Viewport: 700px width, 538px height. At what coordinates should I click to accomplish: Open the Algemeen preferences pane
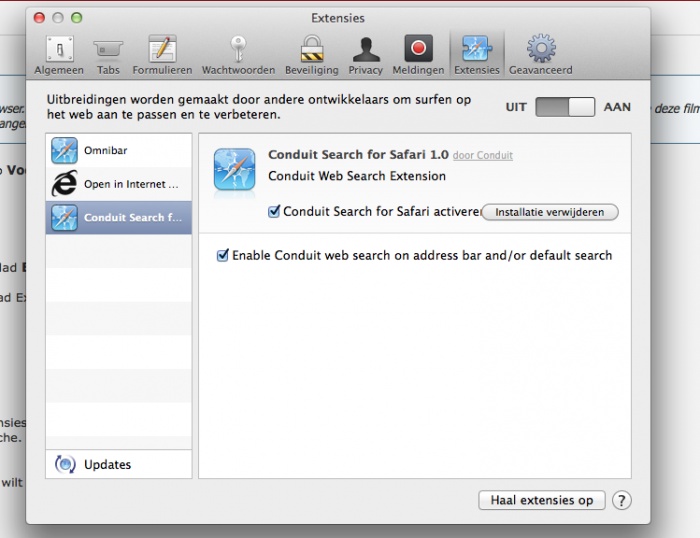click(x=59, y=55)
